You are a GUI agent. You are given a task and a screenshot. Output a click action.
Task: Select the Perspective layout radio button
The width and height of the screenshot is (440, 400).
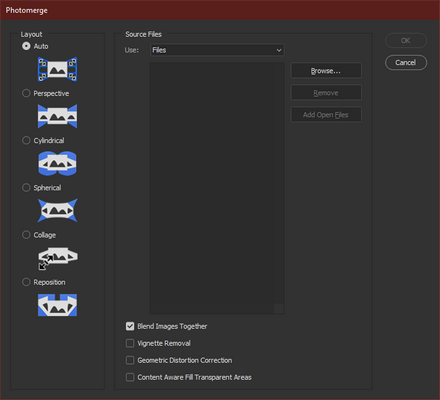[x=26, y=93]
